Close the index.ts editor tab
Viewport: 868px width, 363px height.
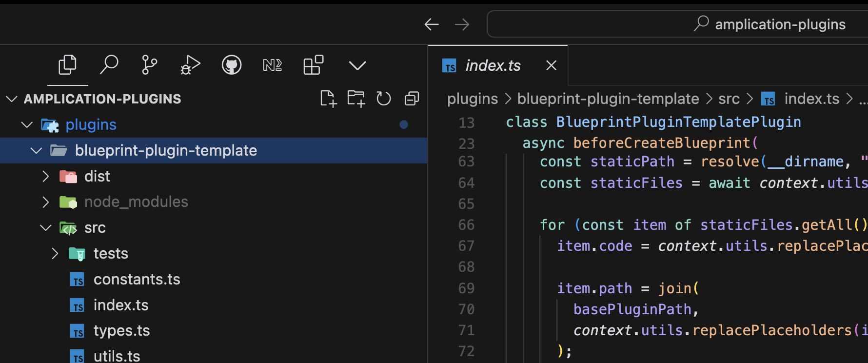tap(552, 65)
